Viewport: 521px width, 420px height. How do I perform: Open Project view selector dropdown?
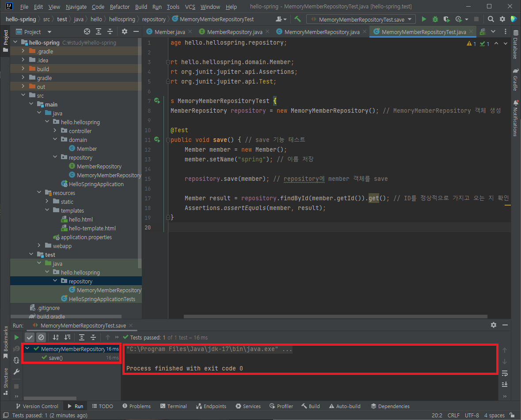pyautogui.click(x=33, y=32)
